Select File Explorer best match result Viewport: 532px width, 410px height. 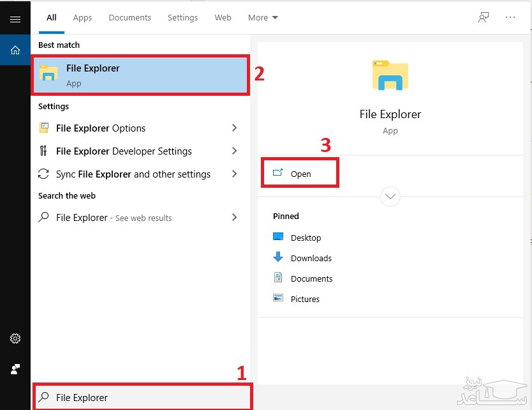[140, 75]
